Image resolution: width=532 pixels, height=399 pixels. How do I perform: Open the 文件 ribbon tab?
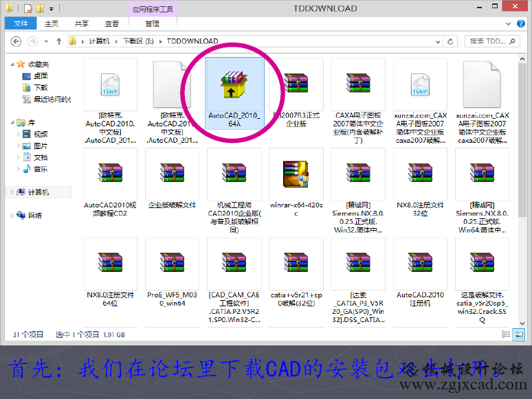(21, 23)
